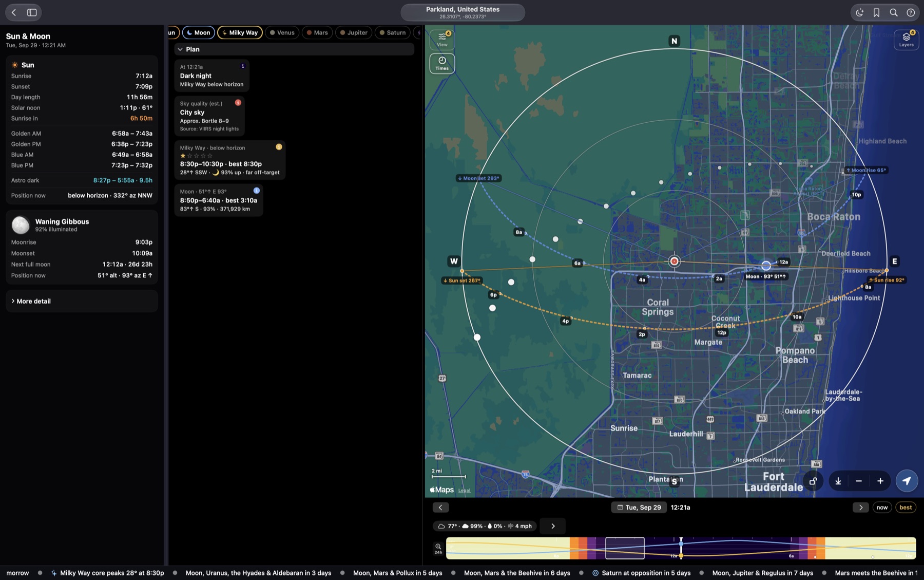Click the weather summary 77° chip
The width and height of the screenshot is (924, 580).
[x=485, y=526]
